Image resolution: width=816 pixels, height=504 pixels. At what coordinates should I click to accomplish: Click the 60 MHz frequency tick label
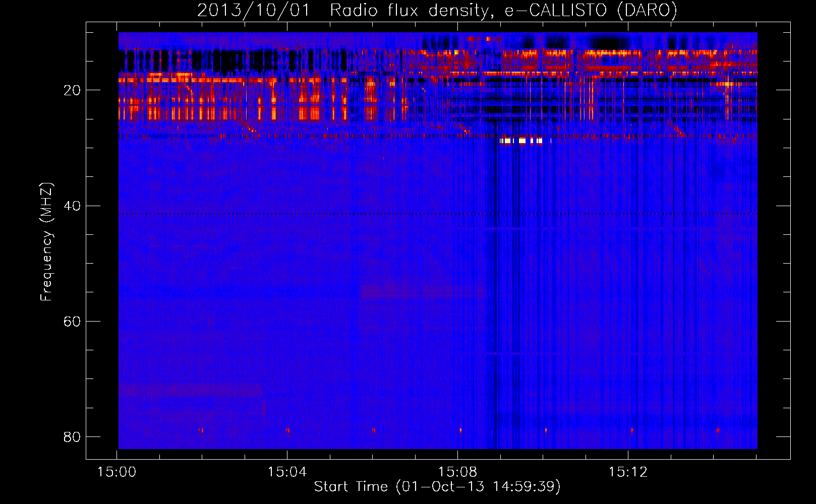pos(72,321)
